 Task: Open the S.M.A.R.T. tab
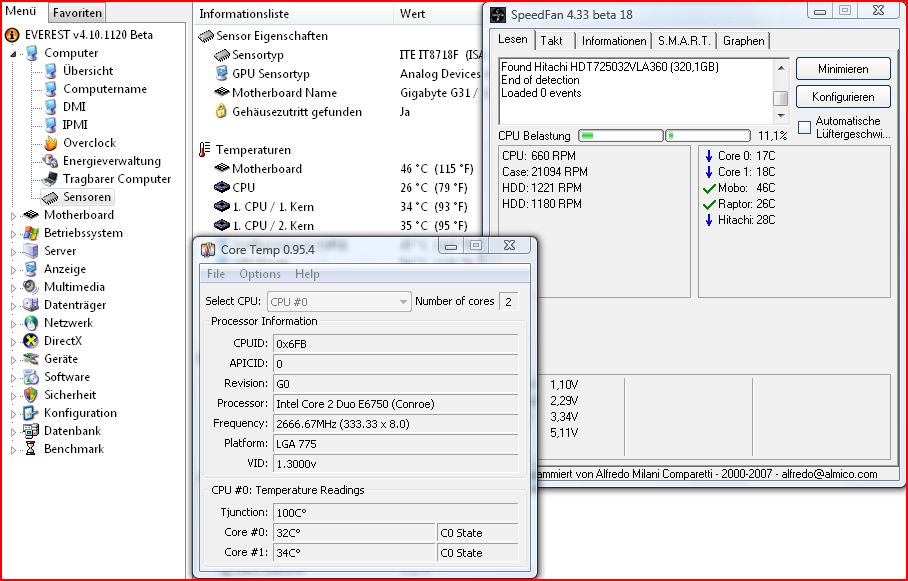click(x=684, y=41)
